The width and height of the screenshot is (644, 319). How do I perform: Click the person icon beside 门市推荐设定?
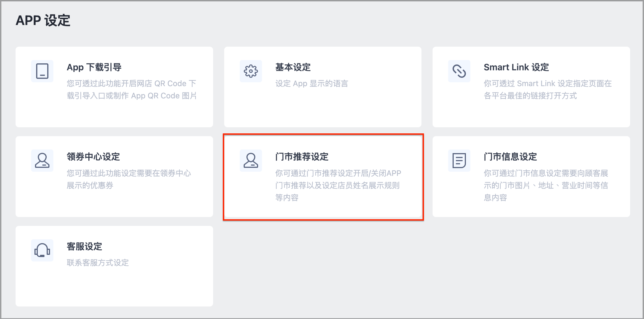point(251,161)
